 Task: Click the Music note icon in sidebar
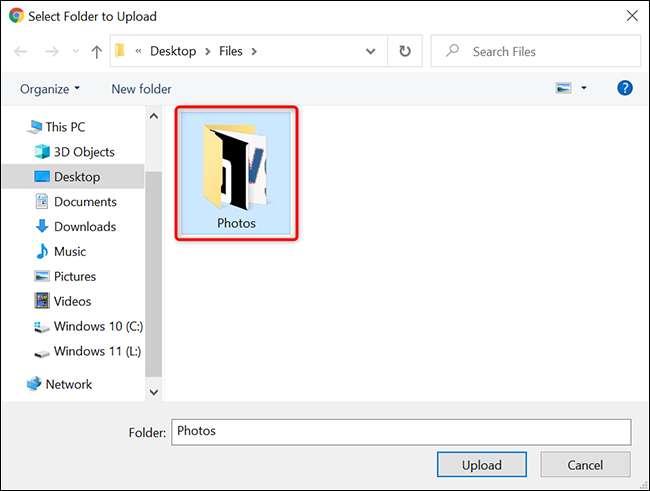coord(42,251)
